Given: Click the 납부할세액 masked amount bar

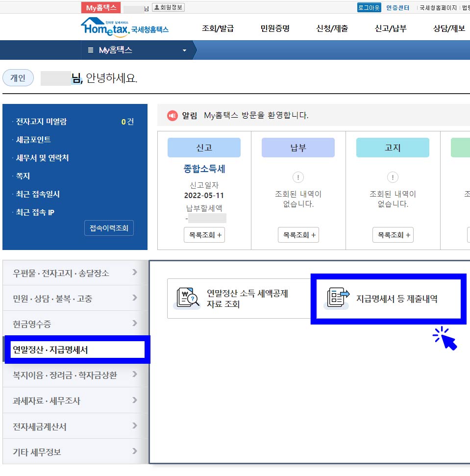Looking at the screenshot, I should [206, 219].
